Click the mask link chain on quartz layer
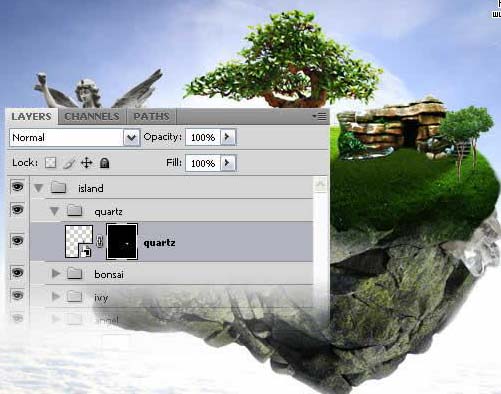501x394 pixels. [x=99, y=241]
